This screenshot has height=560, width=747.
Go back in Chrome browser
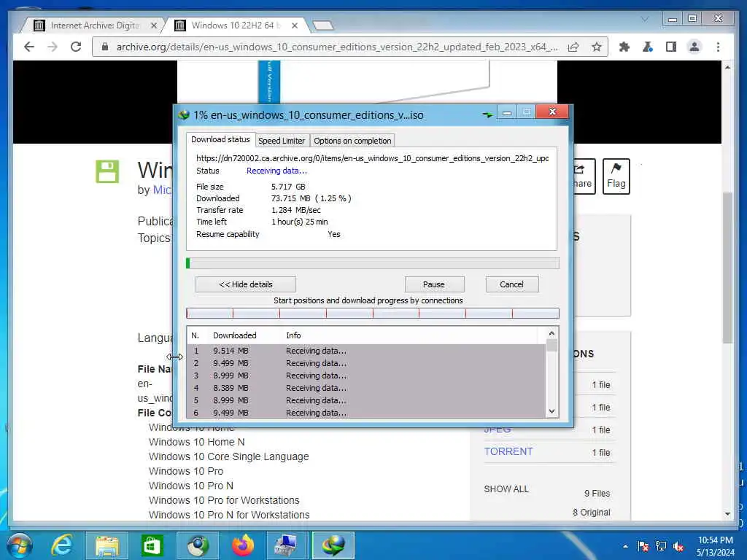tap(29, 47)
